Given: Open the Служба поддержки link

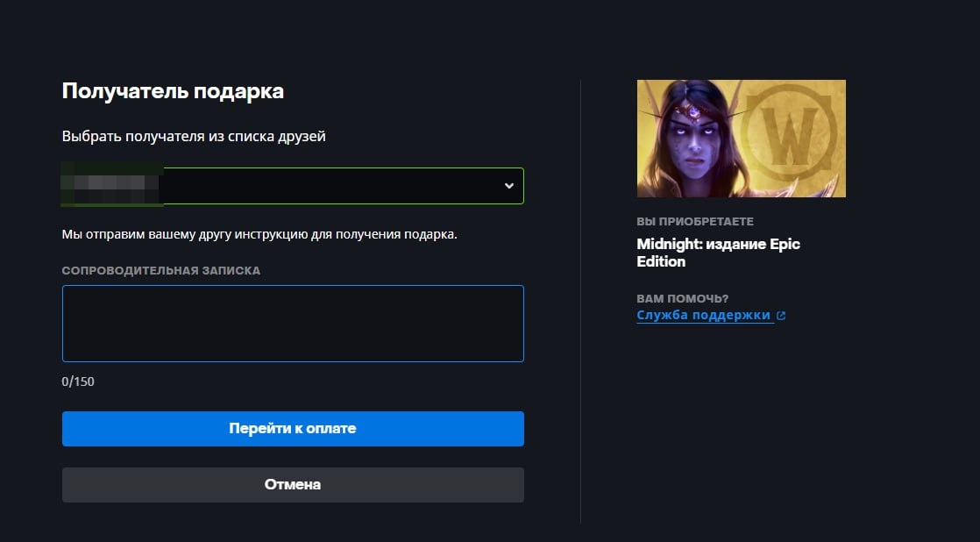Looking at the screenshot, I should tap(703, 315).
